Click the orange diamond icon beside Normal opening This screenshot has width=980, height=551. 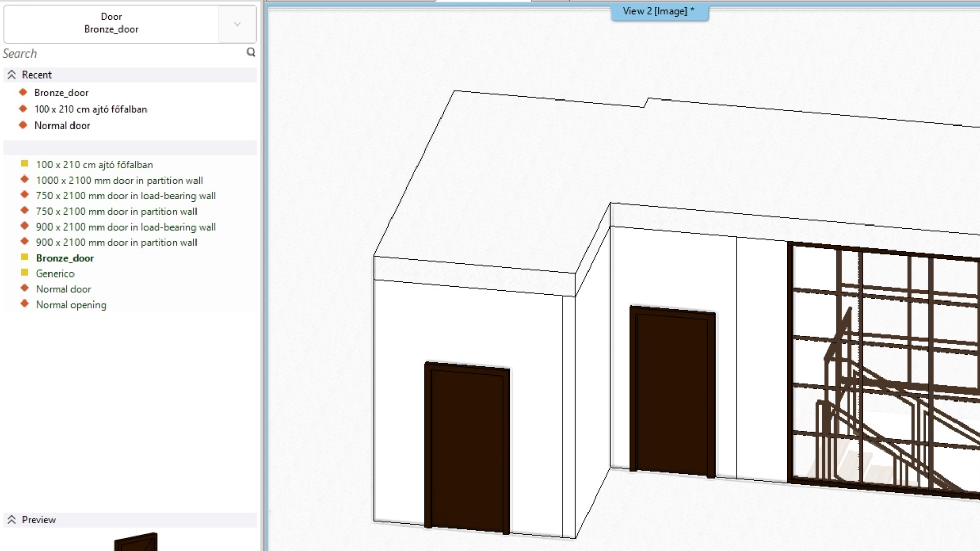point(24,304)
